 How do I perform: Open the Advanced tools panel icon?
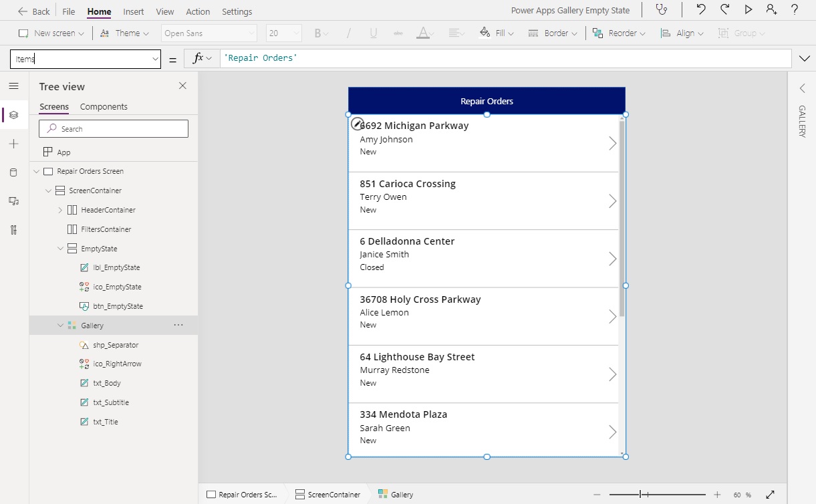14,229
